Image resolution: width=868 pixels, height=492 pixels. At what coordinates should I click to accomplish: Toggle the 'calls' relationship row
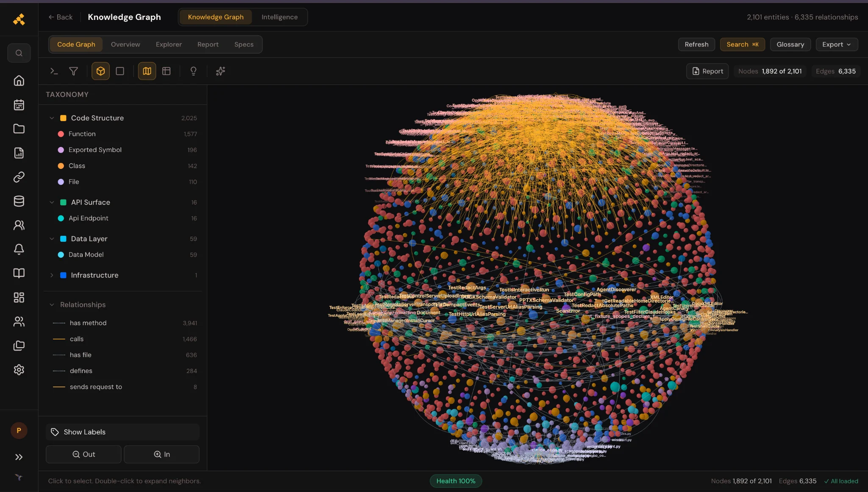125,339
